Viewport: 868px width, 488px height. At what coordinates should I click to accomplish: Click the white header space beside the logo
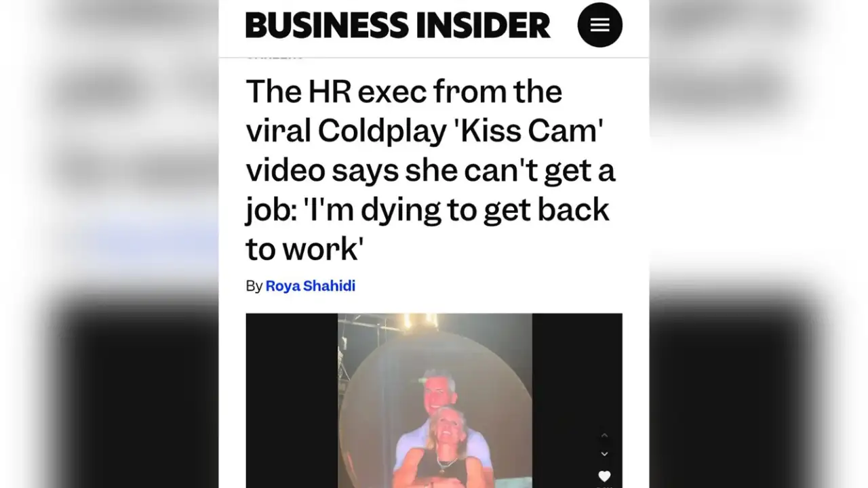(x=564, y=26)
